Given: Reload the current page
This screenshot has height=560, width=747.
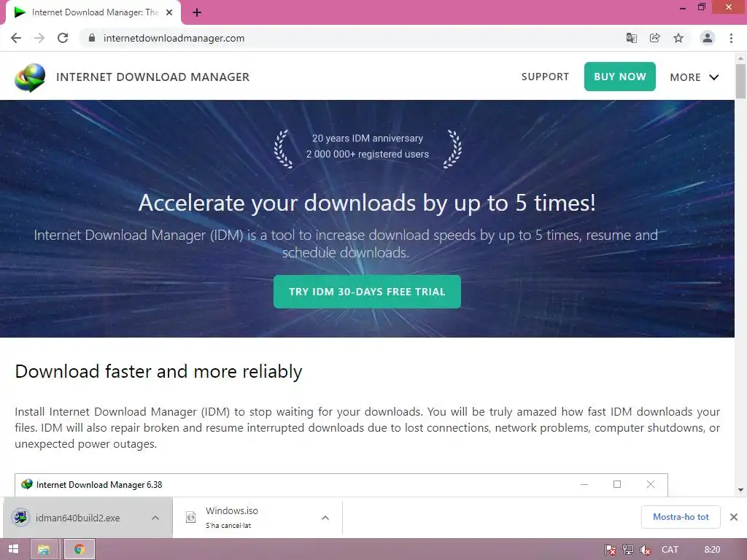Looking at the screenshot, I should [63, 38].
